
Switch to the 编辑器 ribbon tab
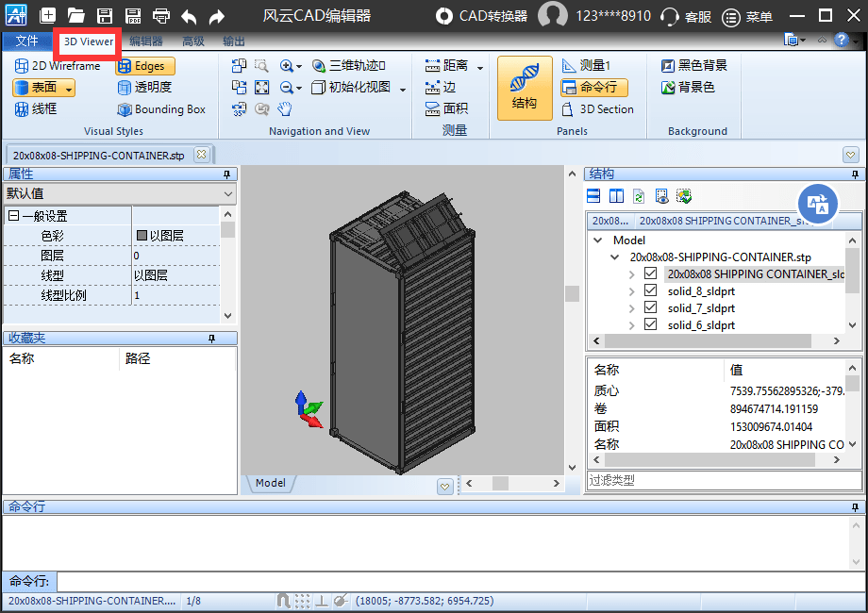click(146, 41)
